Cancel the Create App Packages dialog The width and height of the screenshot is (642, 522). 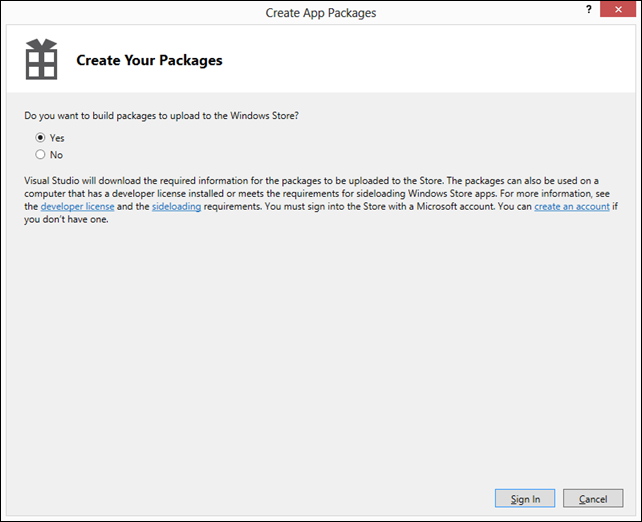coord(593,498)
